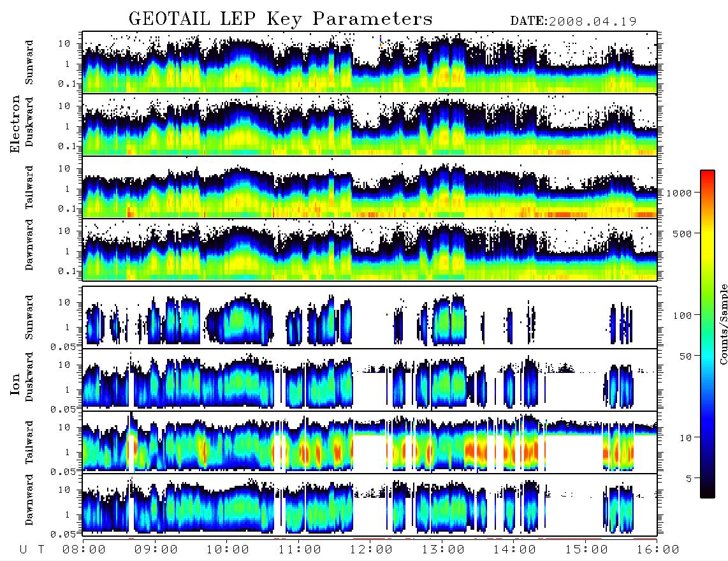Select the Ion Sunward spectrogram panel
The height and width of the screenshot is (561, 728).
pyautogui.click(x=370, y=317)
